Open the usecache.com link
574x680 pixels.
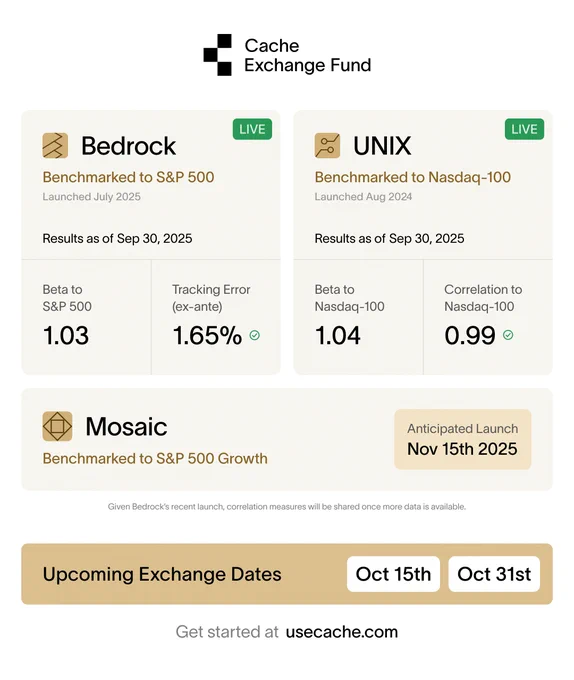(342, 632)
